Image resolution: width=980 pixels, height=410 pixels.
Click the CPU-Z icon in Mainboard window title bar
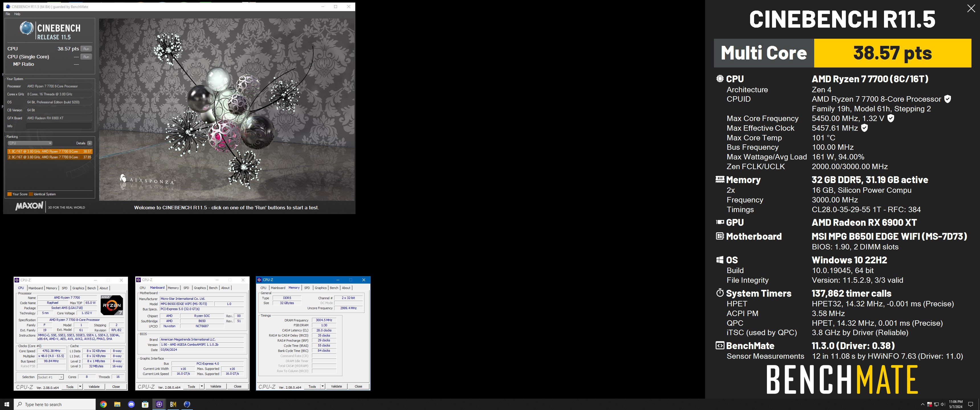(x=138, y=280)
